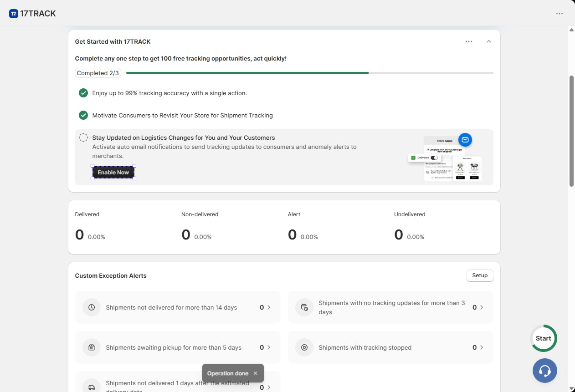Click the Start progress ring button
Screen dimensions: 575x392
544,338
